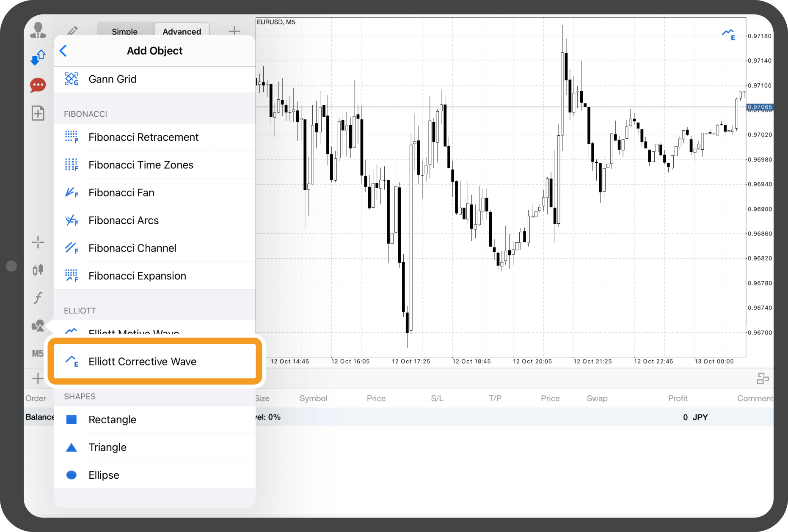Open the trade arrows icon
The width and height of the screenshot is (788, 532).
[x=38, y=58]
